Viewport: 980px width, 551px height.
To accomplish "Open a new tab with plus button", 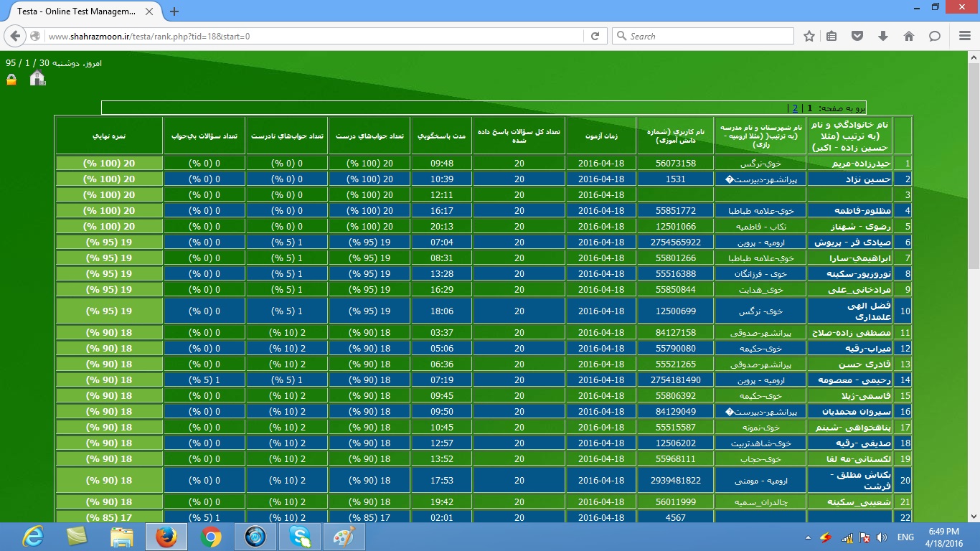I will (x=174, y=11).
